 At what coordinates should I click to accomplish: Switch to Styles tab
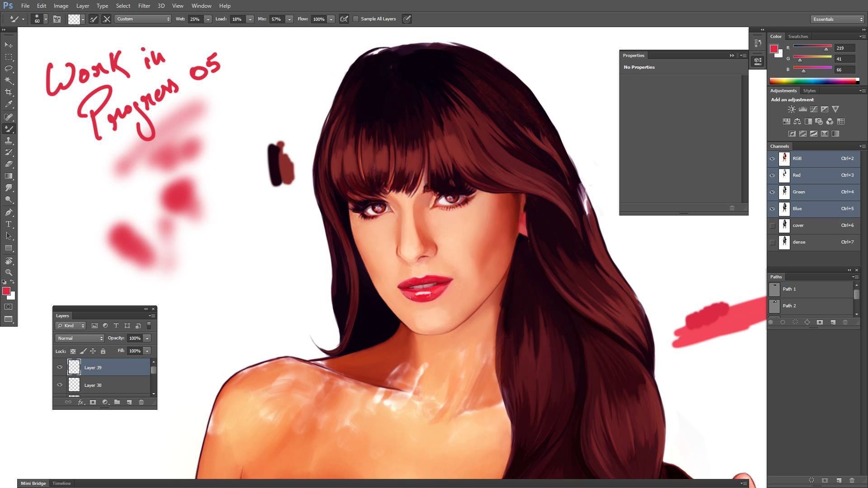pos(809,90)
